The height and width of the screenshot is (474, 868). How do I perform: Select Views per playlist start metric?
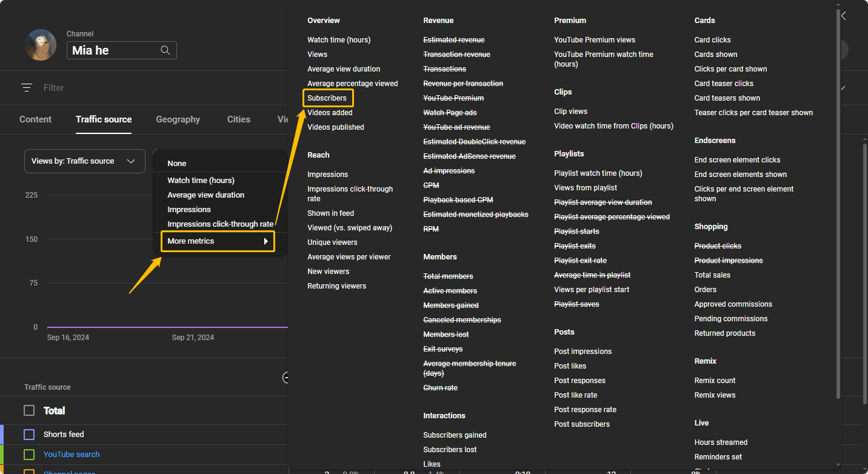(592, 290)
